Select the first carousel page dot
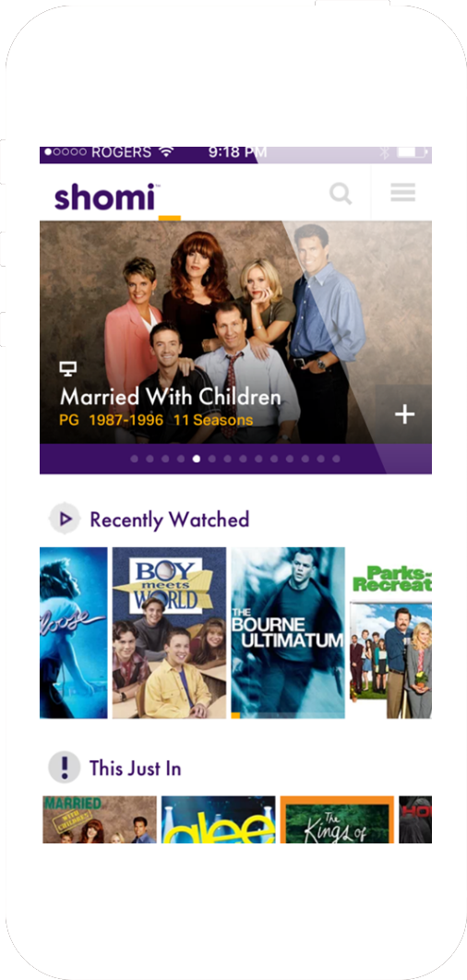The height and width of the screenshot is (980, 467). tap(135, 459)
